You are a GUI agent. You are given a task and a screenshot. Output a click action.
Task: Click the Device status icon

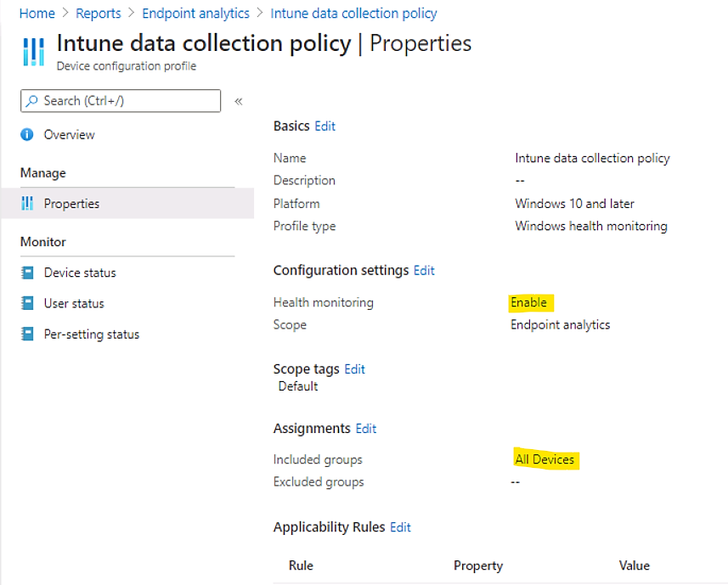[27, 273]
